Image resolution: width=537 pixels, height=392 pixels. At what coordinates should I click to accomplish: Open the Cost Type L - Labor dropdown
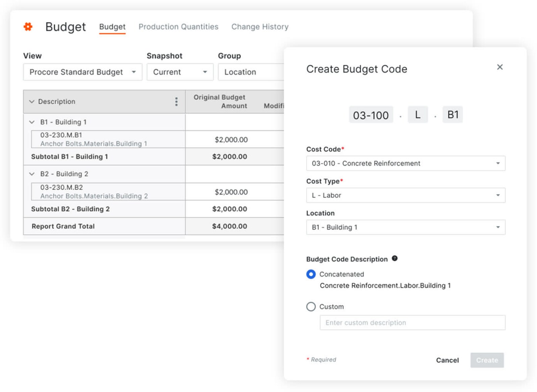[406, 195]
